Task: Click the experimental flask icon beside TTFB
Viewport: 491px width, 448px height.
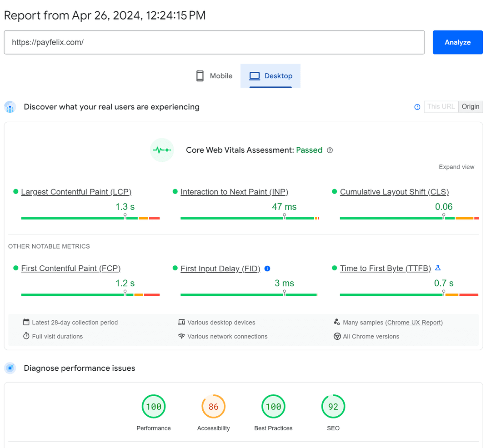Action: click(x=438, y=268)
